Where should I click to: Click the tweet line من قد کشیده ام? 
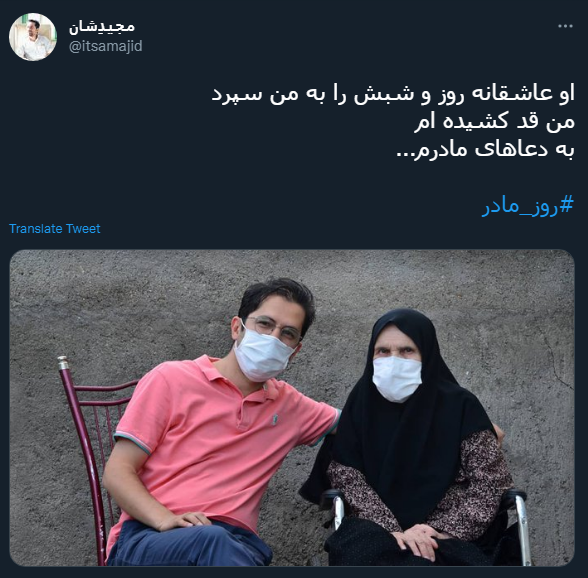coord(494,121)
